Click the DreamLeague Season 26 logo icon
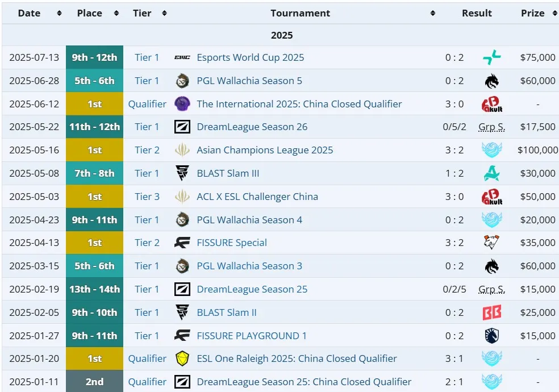Viewport: 559px width, 392px height. (182, 127)
